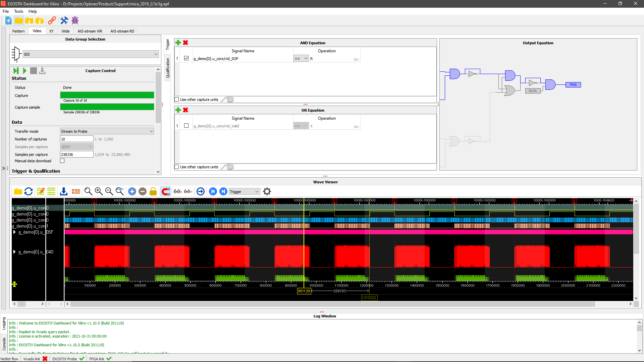
Task: Expand the g_demo[0].u_ 05F signal group
Action: [14, 232]
